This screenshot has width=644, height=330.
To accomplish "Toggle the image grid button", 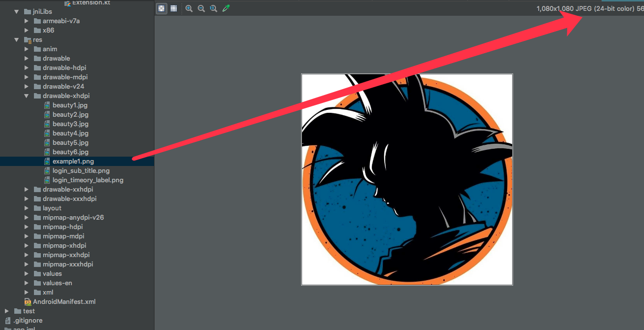I will [174, 8].
